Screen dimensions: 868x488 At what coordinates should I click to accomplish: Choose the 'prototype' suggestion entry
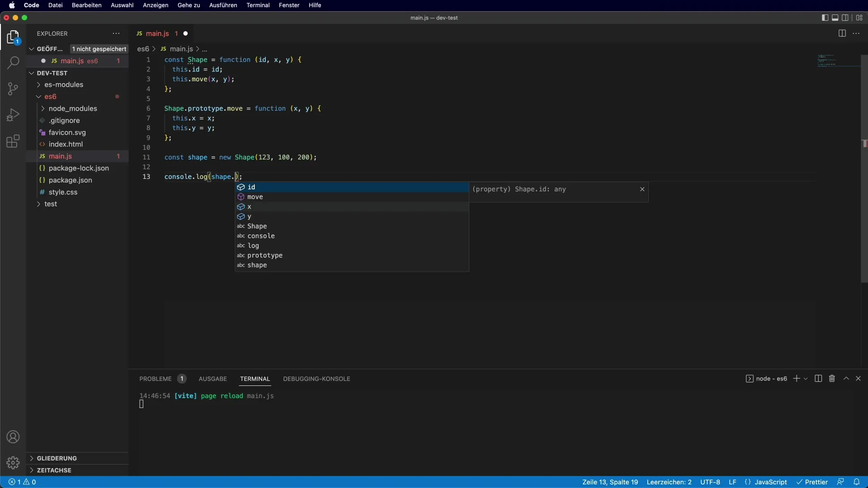click(352, 255)
